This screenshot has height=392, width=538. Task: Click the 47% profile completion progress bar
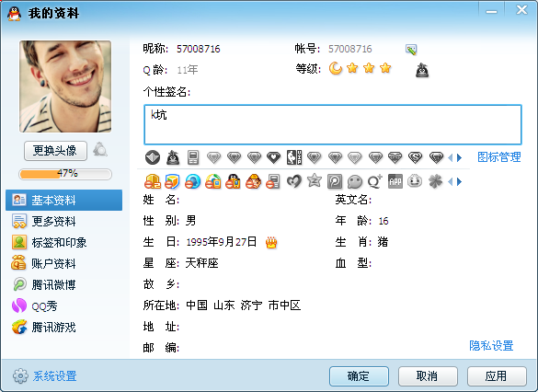click(x=65, y=174)
